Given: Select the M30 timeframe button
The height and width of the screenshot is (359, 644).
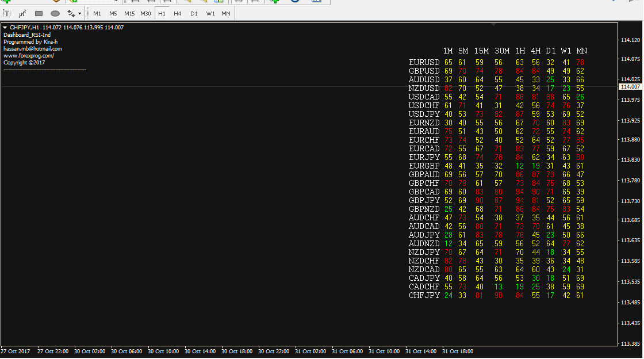Looking at the screenshot, I should (146, 13).
